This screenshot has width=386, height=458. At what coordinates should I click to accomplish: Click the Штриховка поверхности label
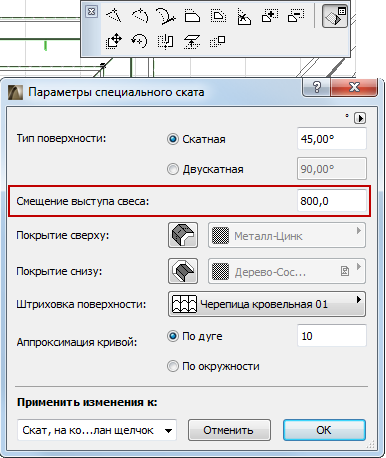coord(81,304)
